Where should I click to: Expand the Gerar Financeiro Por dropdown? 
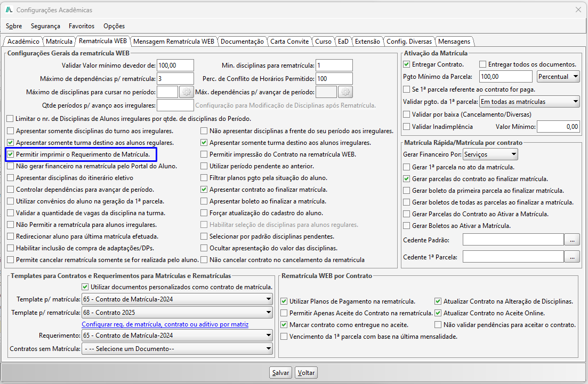tap(490, 154)
